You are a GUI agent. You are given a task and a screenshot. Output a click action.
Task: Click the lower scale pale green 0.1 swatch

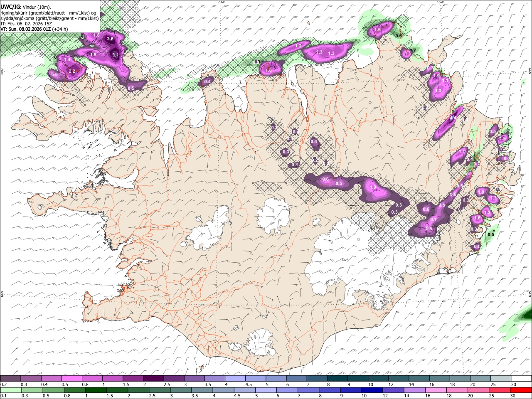[11, 390]
